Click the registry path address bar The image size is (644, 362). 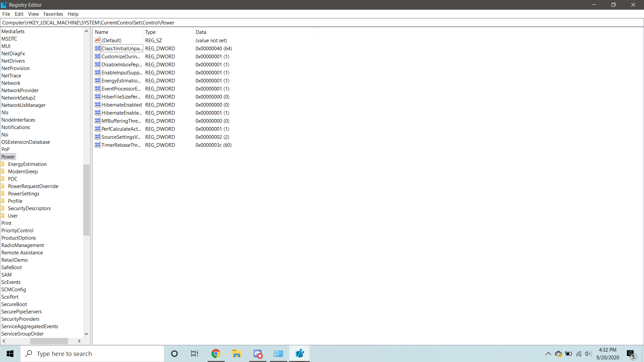click(x=322, y=22)
